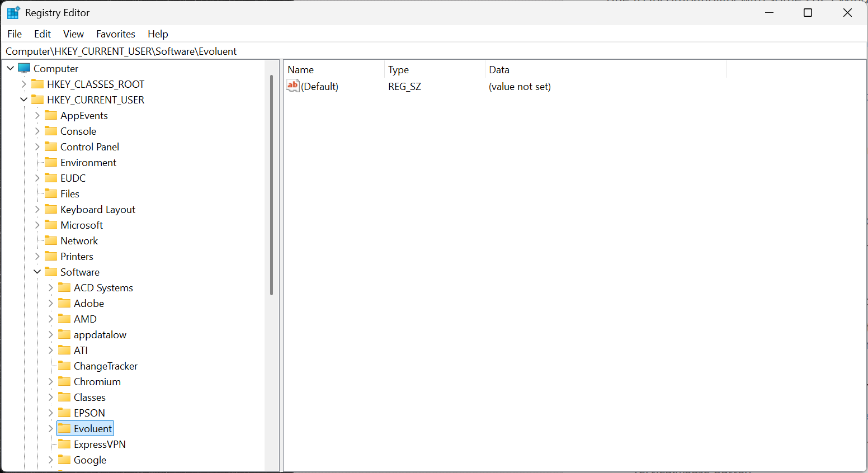The width and height of the screenshot is (868, 473).
Task: Expand the Microsoft key chevron
Action: tap(37, 225)
